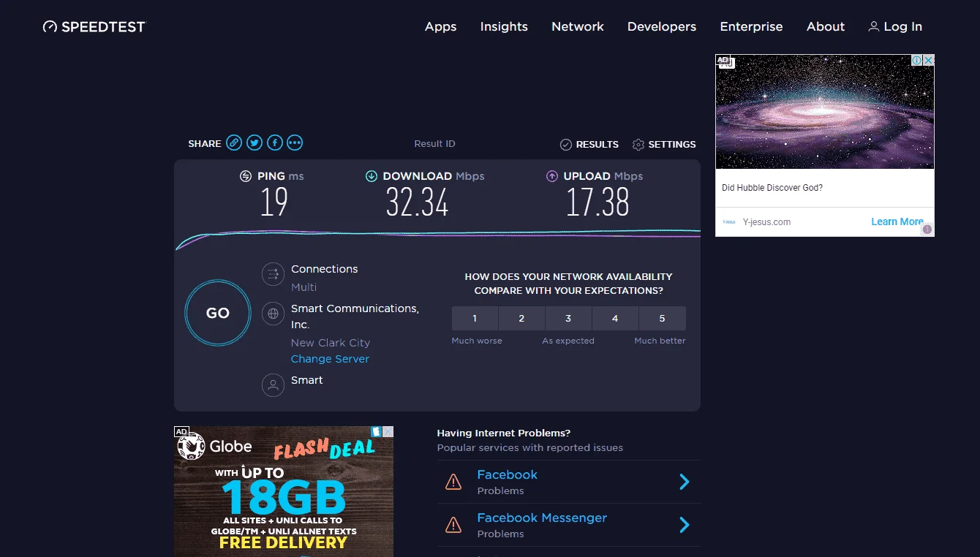Viewport: 980px width, 557px height.
Task: Click Learn More on the Hubble ad
Action: point(897,221)
